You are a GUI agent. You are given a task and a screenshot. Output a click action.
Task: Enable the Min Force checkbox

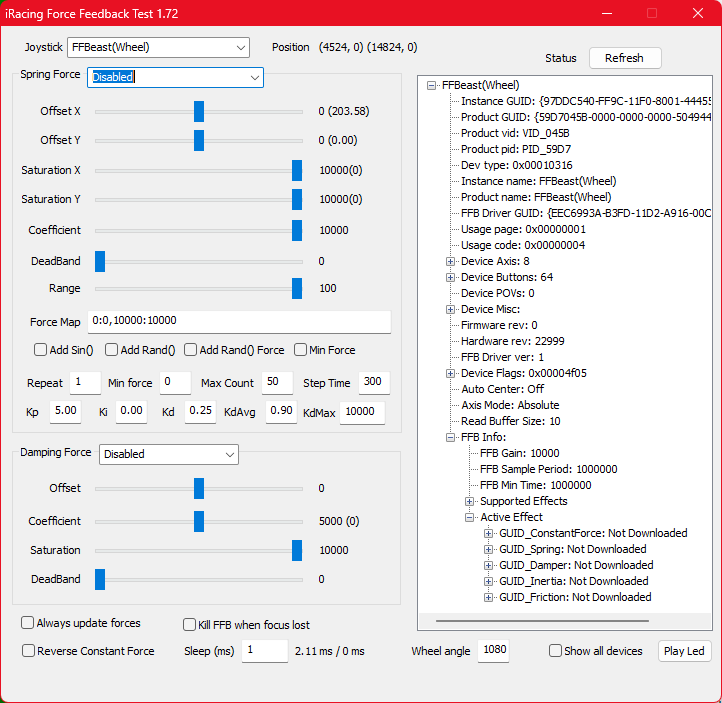300,350
